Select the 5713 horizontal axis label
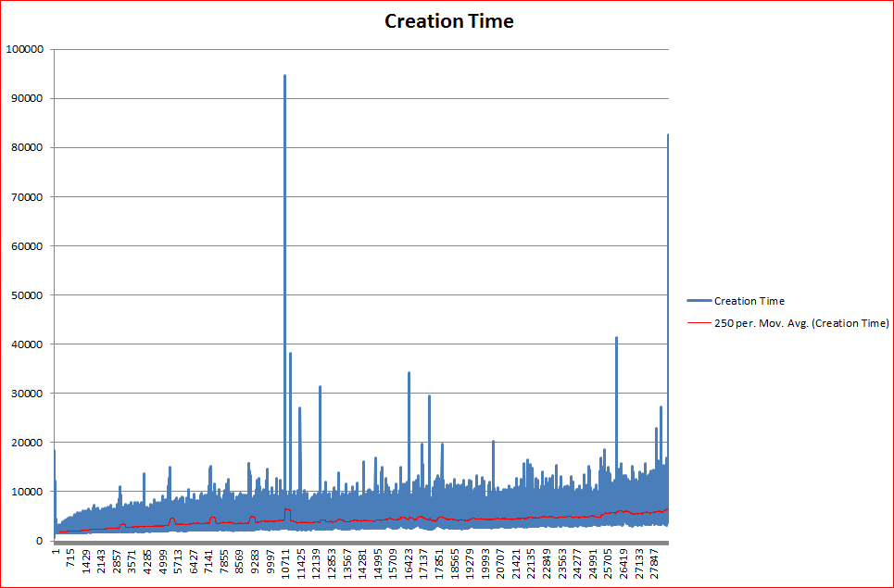The height and width of the screenshot is (588, 894). pos(178,566)
